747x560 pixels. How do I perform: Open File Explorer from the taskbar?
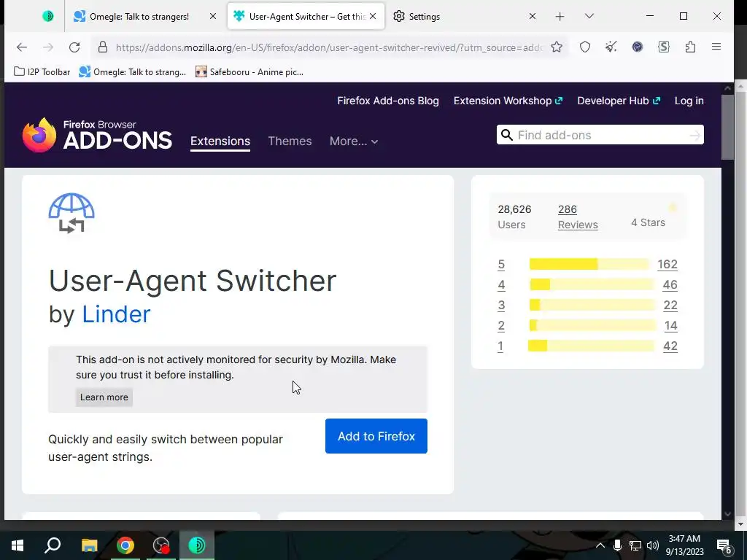(89, 545)
